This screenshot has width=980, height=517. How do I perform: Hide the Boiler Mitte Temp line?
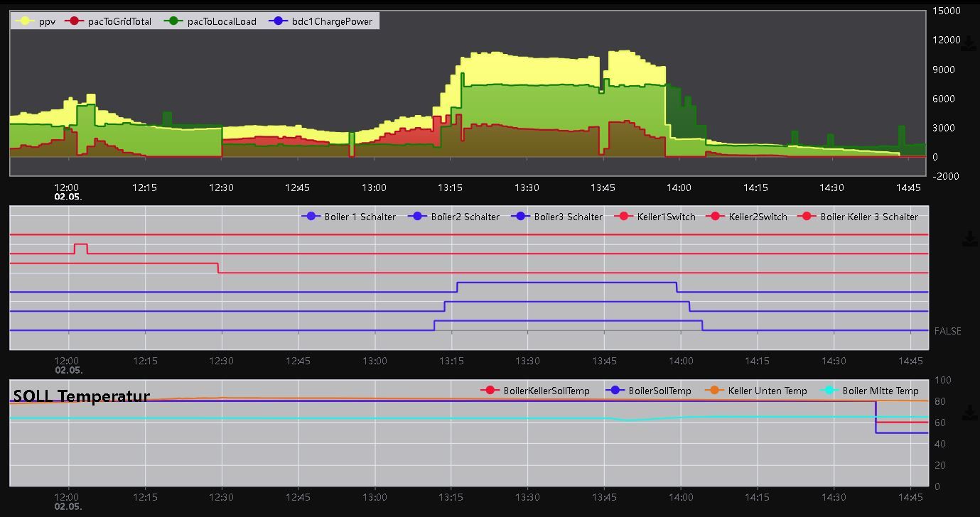click(870, 391)
